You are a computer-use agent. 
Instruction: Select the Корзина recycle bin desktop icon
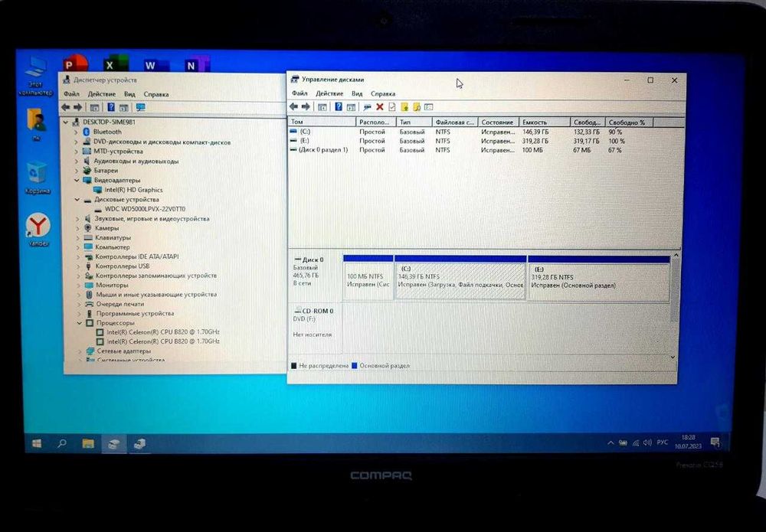[37, 177]
